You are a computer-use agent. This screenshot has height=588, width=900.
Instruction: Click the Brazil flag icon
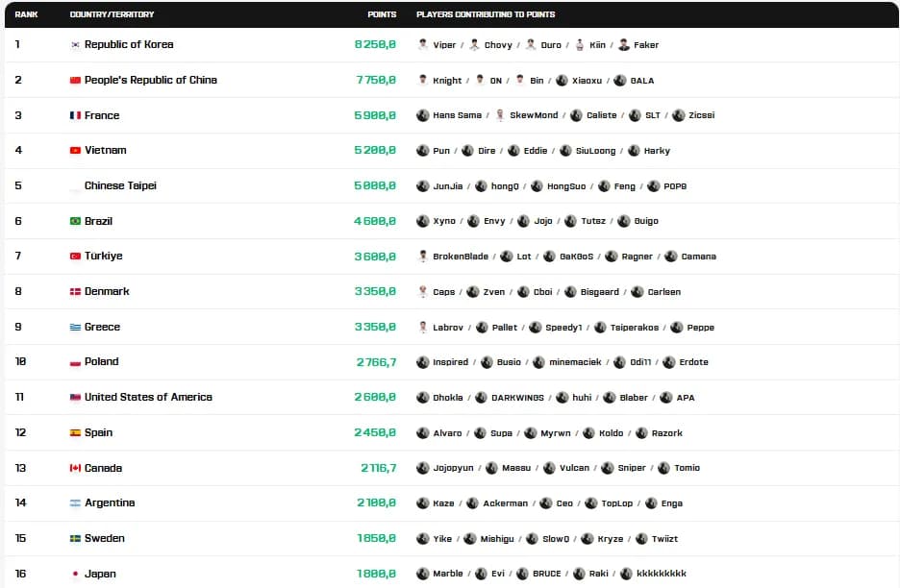pyautogui.click(x=75, y=221)
